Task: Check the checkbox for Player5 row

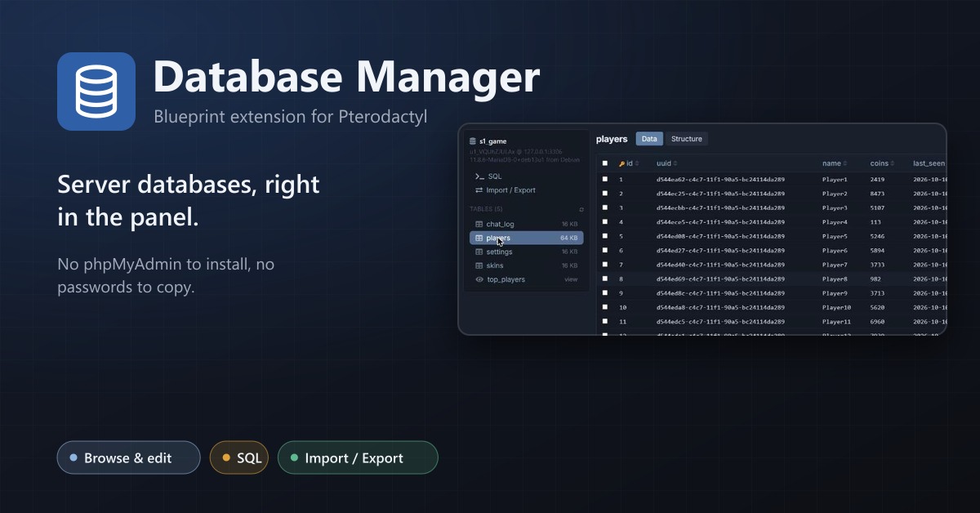Action: pyautogui.click(x=605, y=236)
